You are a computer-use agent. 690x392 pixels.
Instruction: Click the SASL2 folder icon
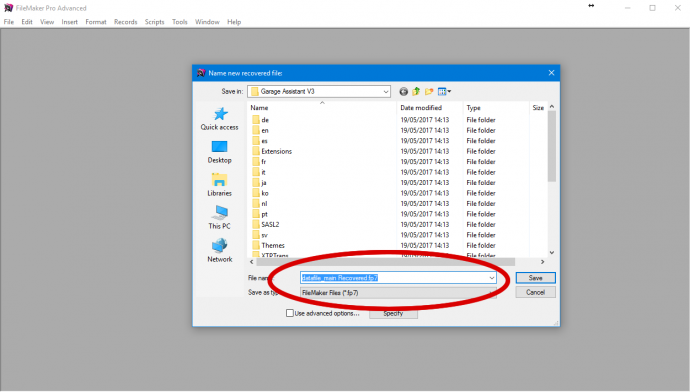256,224
